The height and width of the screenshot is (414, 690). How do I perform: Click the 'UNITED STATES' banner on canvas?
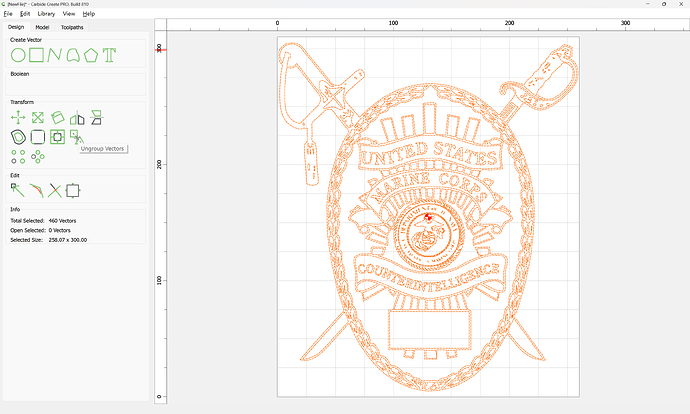pyautogui.click(x=429, y=154)
